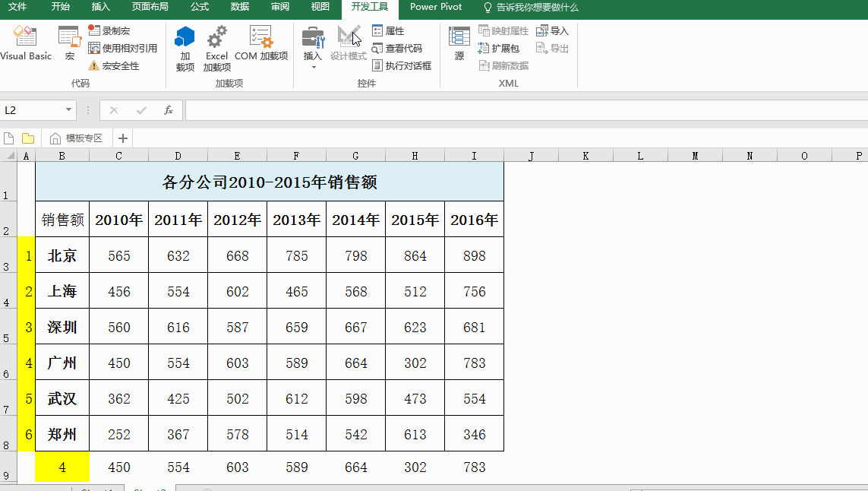Toggle 使用相对引用 relative references
Image resolution: width=868 pixels, height=491 pixels.
122,49
